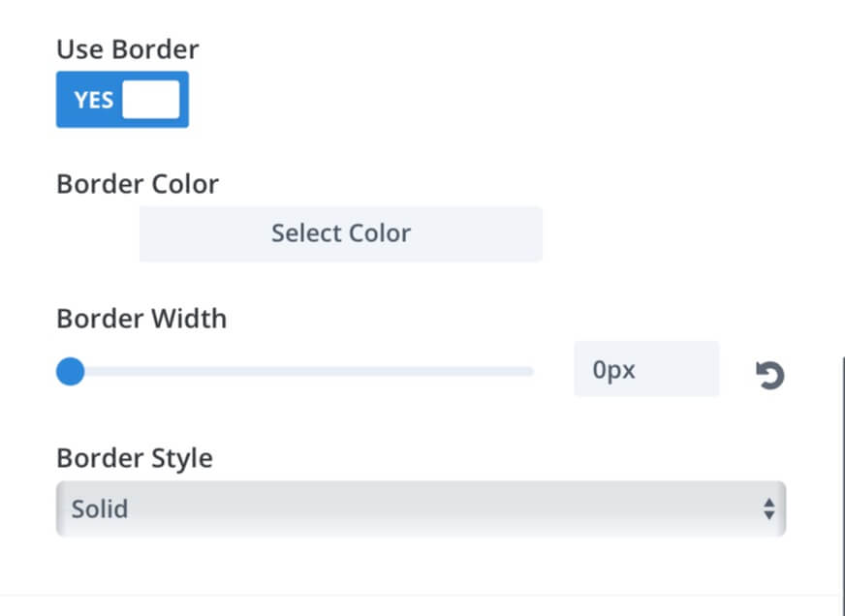
Task: Toggle the Use Border switch off
Action: [122, 100]
